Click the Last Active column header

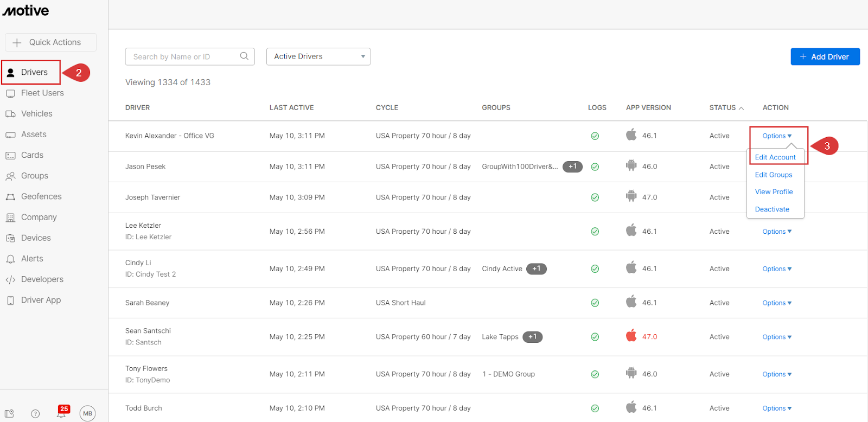coord(291,107)
